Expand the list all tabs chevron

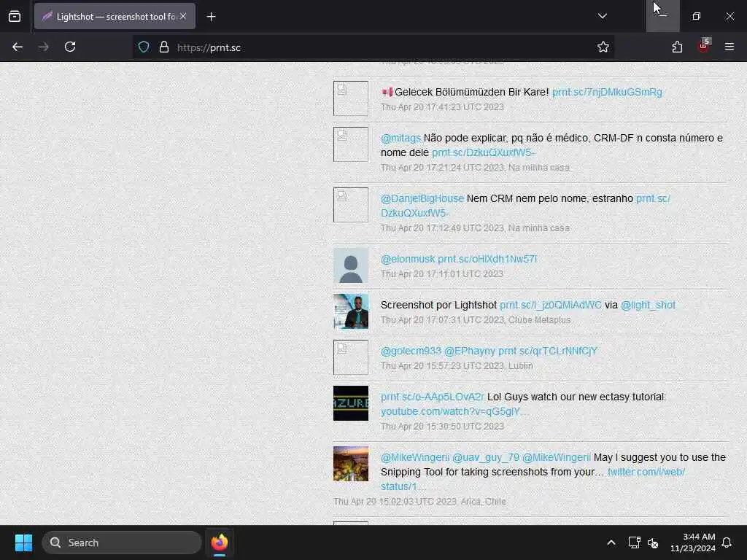602,16
